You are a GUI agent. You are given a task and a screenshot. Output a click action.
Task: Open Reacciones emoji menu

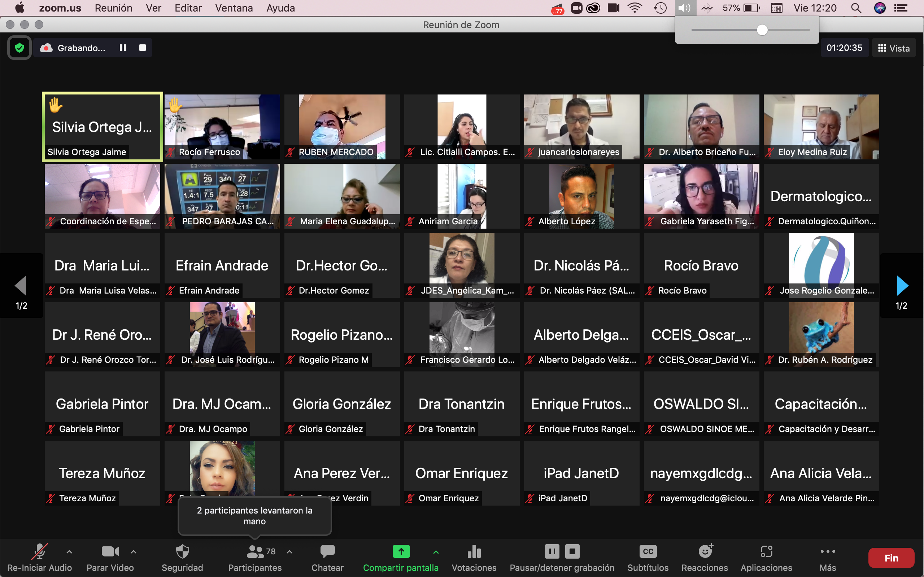point(705,557)
